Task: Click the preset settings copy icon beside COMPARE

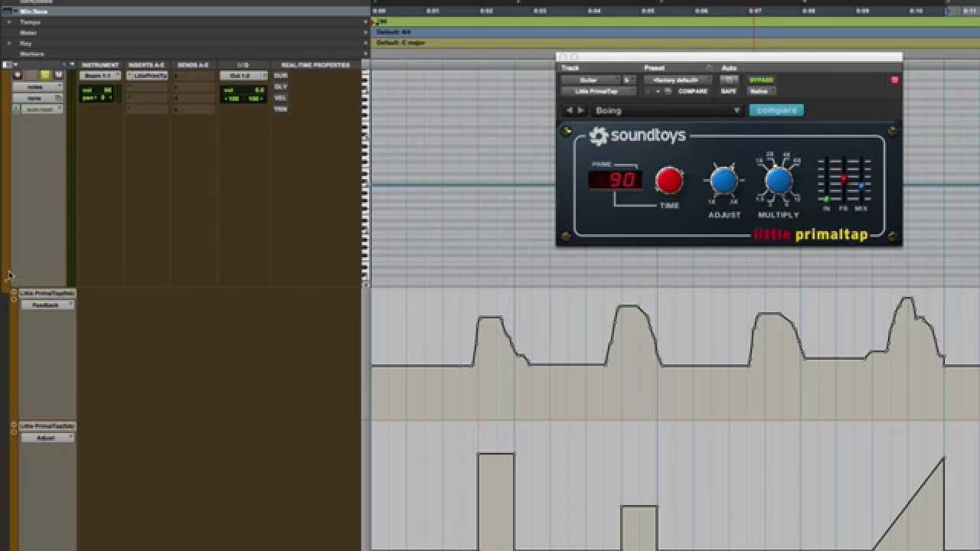Action: pyautogui.click(x=668, y=91)
